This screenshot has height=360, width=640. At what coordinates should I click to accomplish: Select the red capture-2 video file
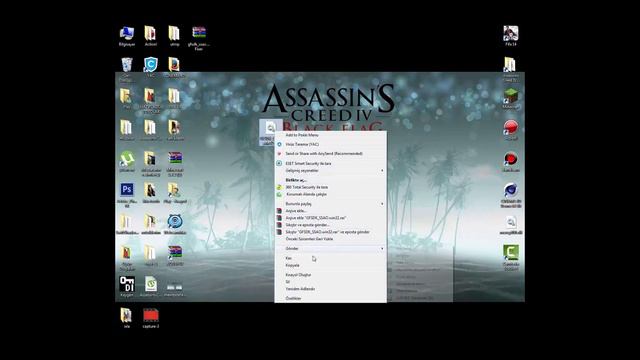click(x=151, y=318)
